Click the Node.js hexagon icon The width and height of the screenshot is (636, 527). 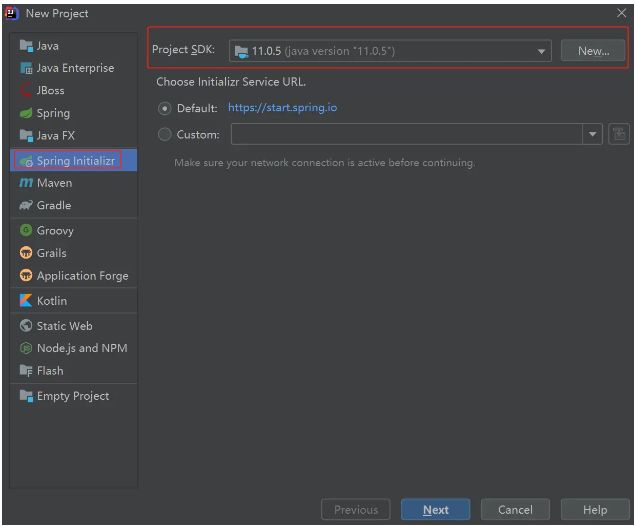pyautogui.click(x=26, y=348)
